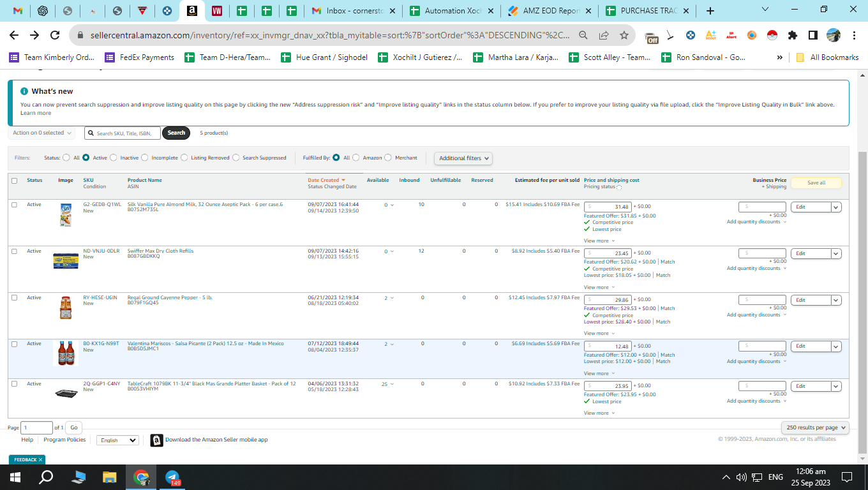This screenshot has width=868, height=490.
Task: Switch to the AMZ EOD Report tab
Action: 550,11
